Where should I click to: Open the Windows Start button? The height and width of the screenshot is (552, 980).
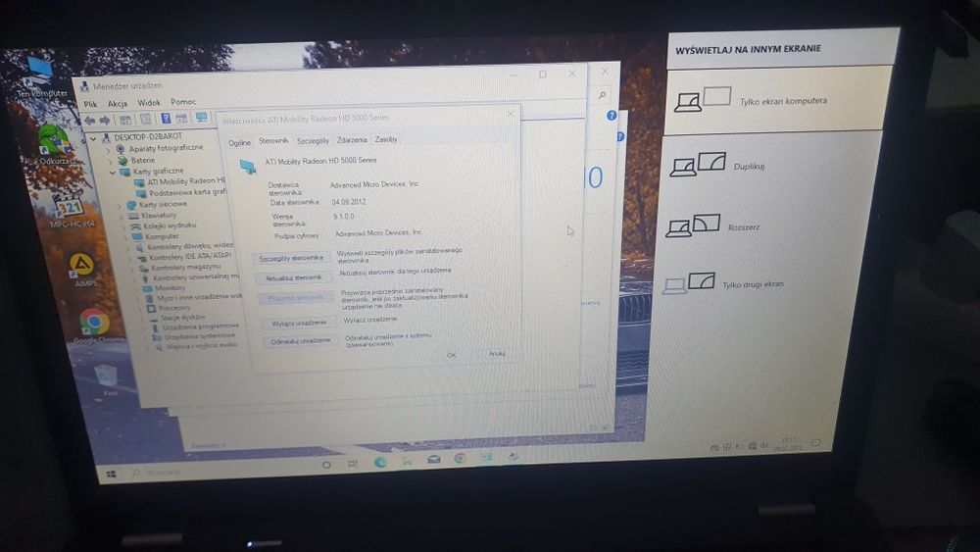(112, 474)
